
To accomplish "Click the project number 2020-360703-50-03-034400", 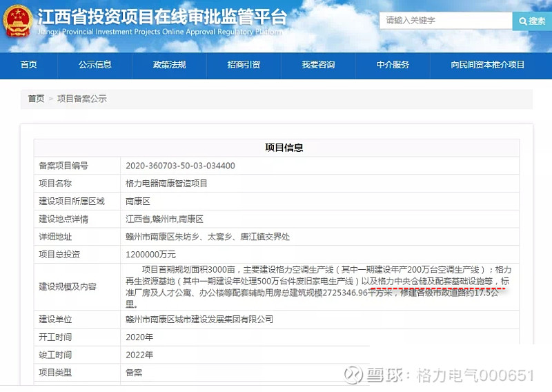I will point(180,166).
